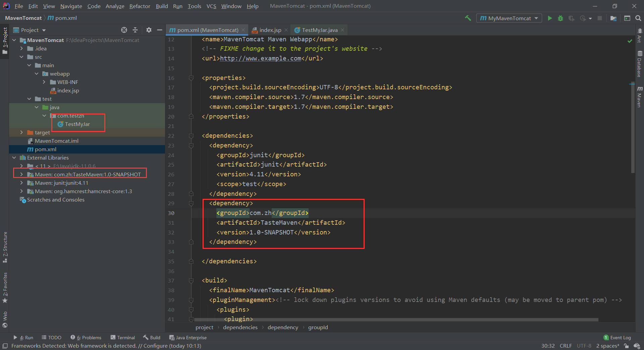Click the editor vertical scrollbar

point(633,128)
